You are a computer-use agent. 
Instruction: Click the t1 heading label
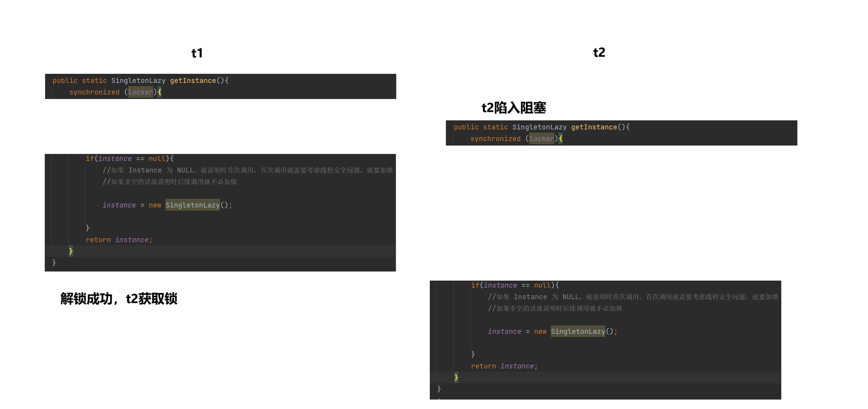197,53
